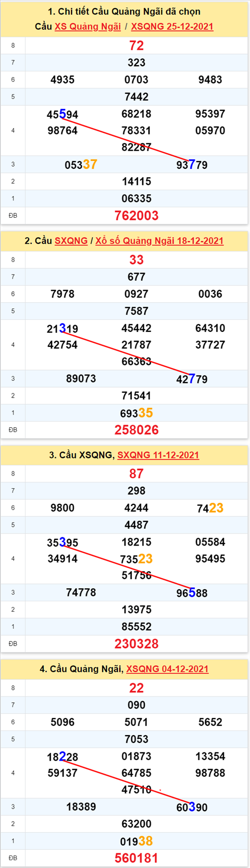This screenshot has width=250, height=868.
Task: Click special prize number 258026
Action: (x=136, y=430)
